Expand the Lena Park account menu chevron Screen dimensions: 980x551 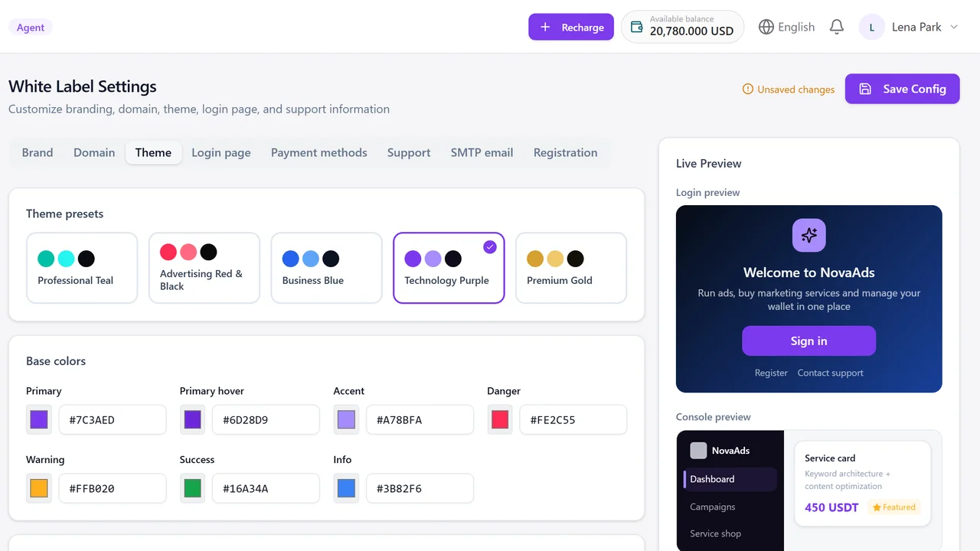click(x=954, y=27)
